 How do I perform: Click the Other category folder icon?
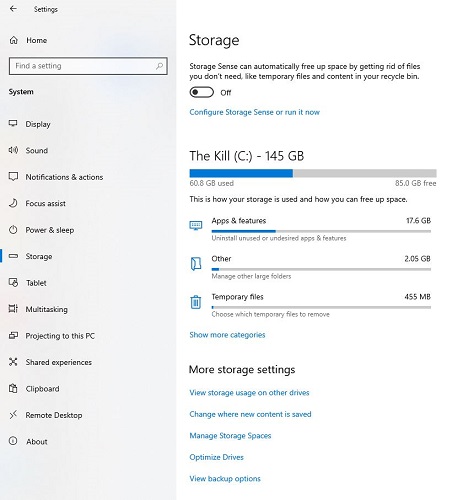point(196,264)
